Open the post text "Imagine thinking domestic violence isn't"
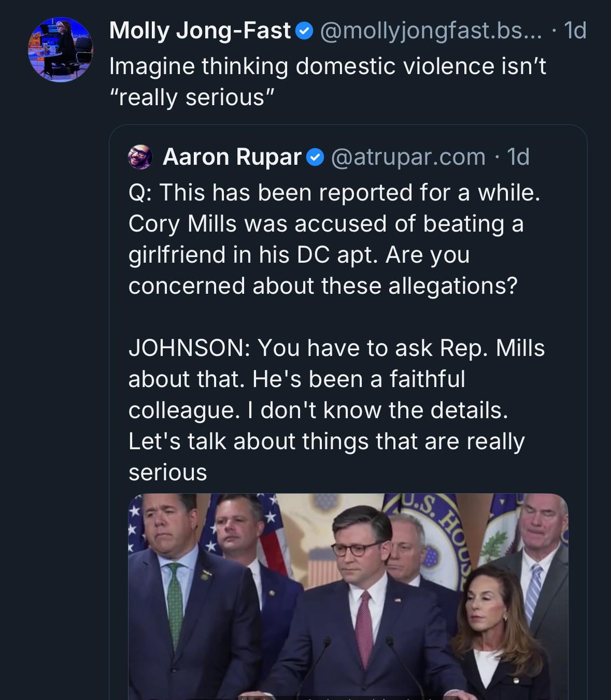This screenshot has width=611, height=700. coord(328,66)
